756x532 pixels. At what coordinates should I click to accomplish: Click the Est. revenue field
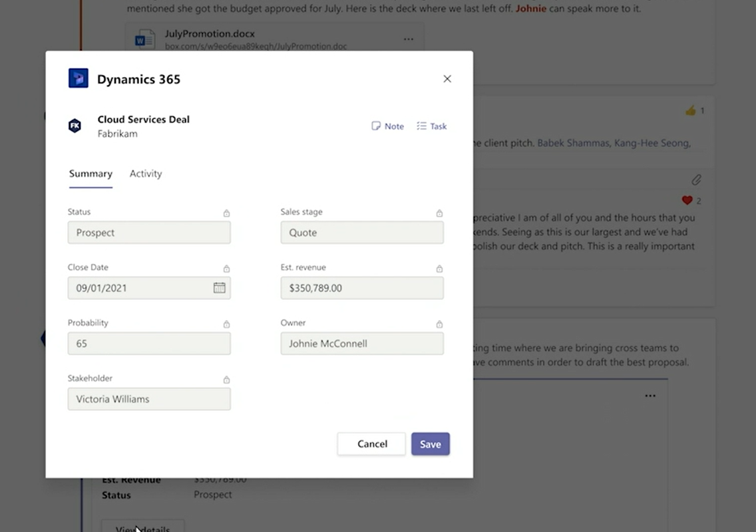(x=362, y=288)
